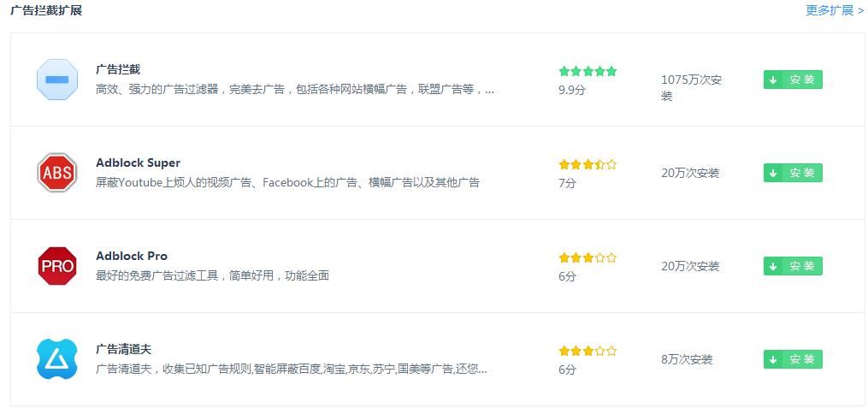The height and width of the screenshot is (408, 868).
Task: Install the 广告拦截 extension
Action: 793,80
